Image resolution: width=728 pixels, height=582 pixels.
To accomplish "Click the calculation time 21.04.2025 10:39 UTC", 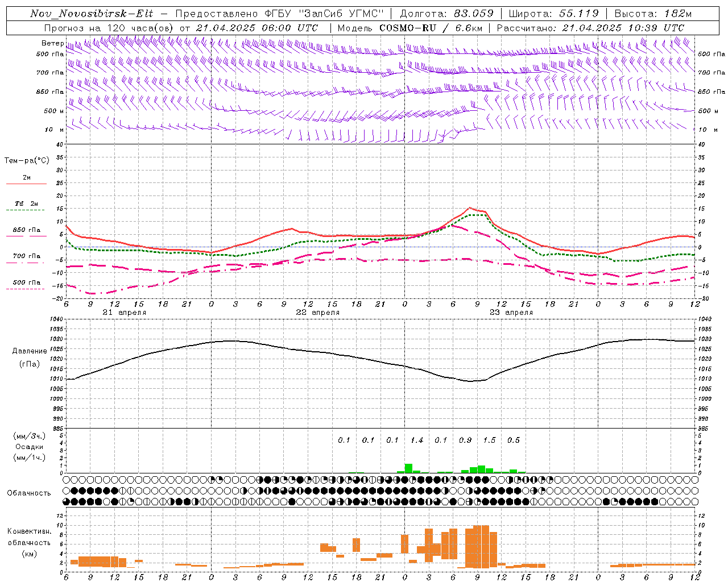I will (x=623, y=27).
